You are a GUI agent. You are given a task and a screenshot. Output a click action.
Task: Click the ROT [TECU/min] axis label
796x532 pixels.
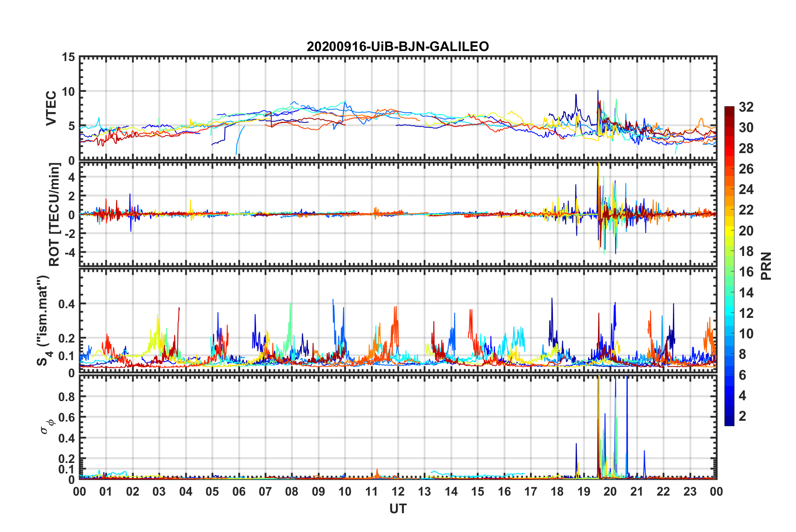point(54,215)
